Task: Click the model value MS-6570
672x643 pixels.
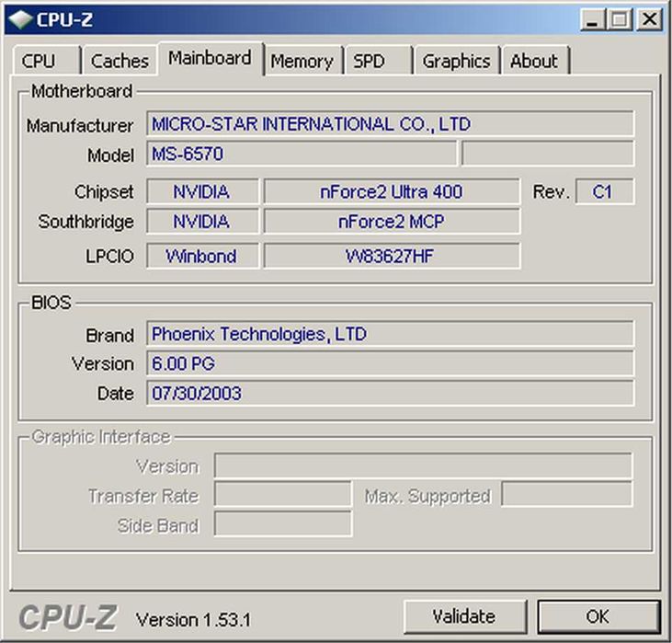Action: click(x=302, y=154)
